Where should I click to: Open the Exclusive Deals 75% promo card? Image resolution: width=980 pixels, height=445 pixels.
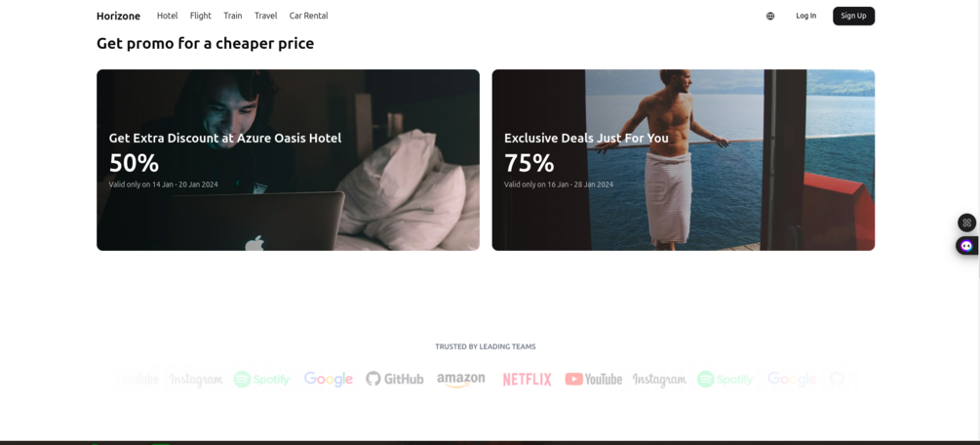point(684,160)
